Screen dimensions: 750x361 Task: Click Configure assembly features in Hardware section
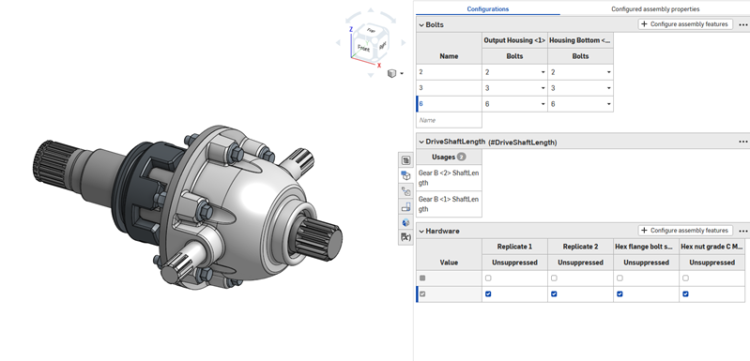click(x=685, y=230)
